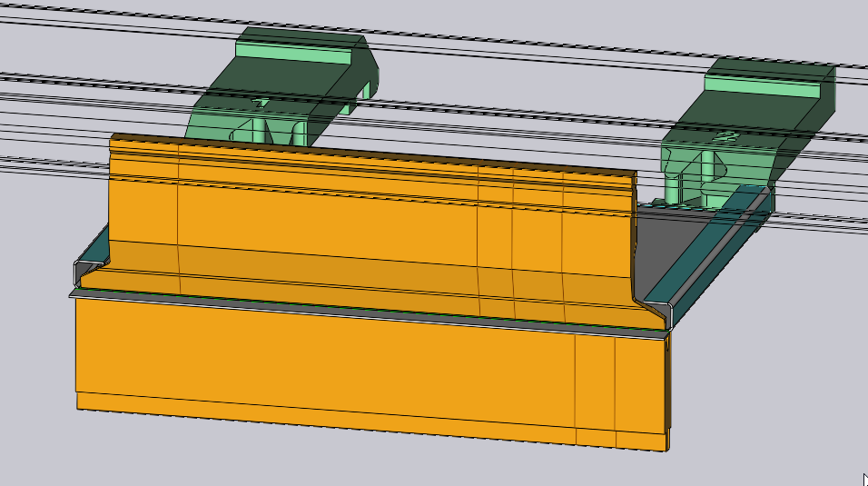Select the teal flange on the channel's right
The height and width of the screenshot is (486, 868).
click(x=717, y=247)
